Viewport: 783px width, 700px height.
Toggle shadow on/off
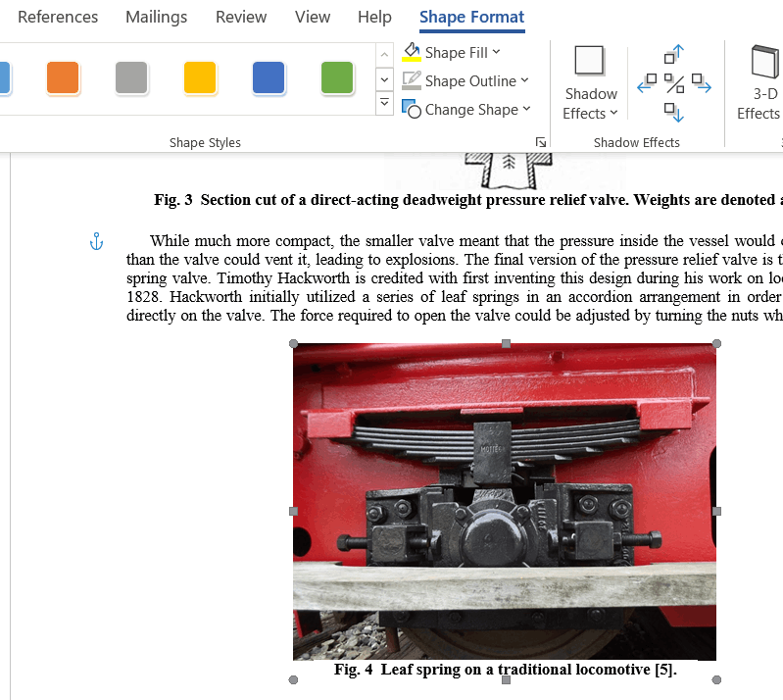click(x=674, y=83)
